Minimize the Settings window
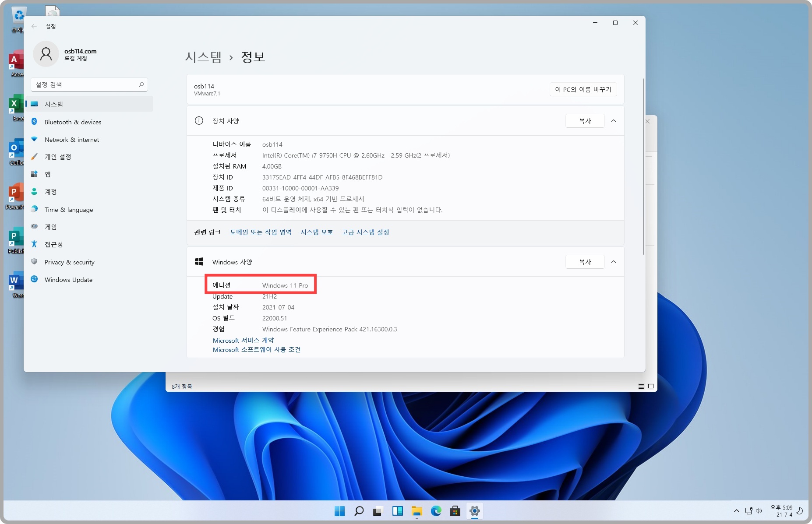The width and height of the screenshot is (812, 524). 595,23
